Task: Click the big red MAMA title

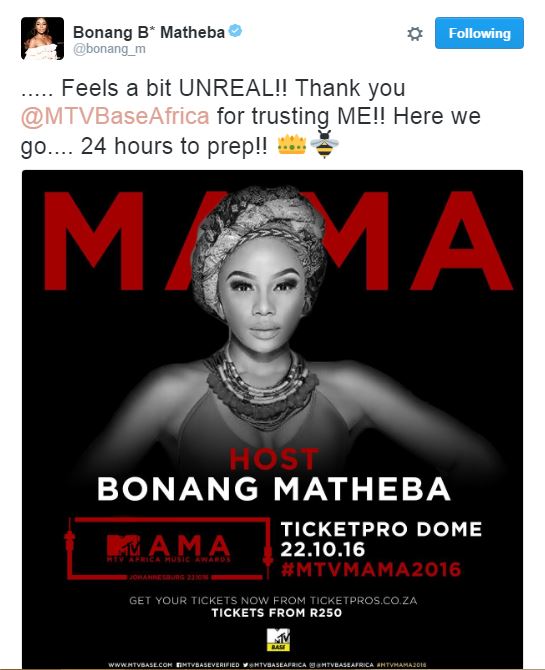Action: (278, 241)
